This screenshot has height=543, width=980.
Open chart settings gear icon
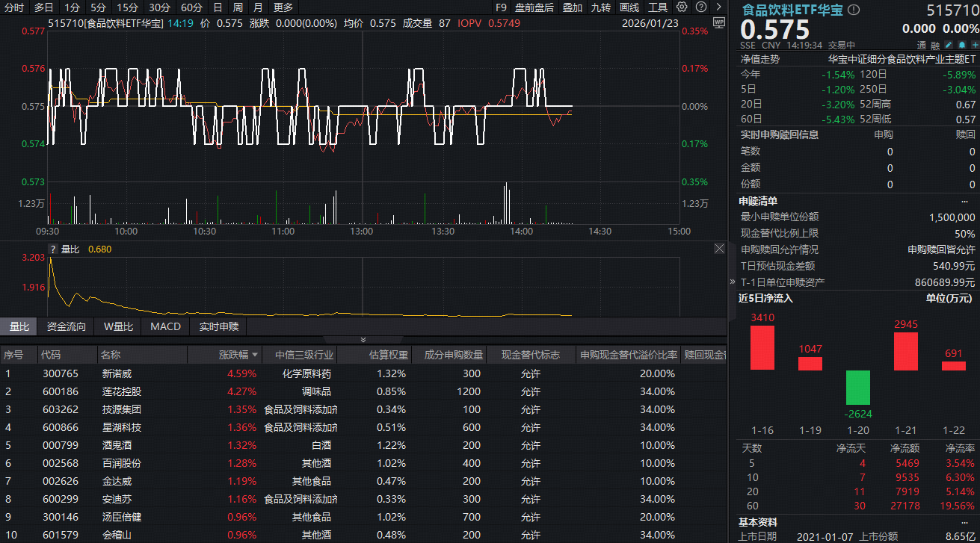click(681, 7)
